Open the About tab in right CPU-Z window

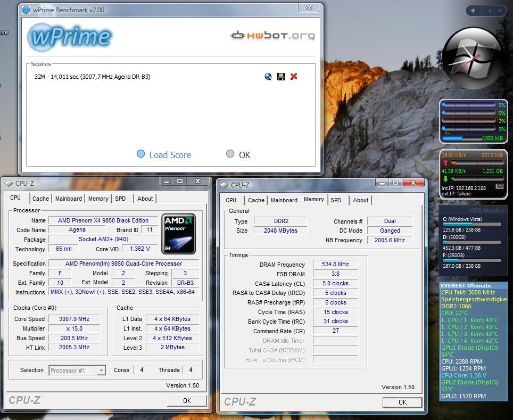tap(361, 200)
